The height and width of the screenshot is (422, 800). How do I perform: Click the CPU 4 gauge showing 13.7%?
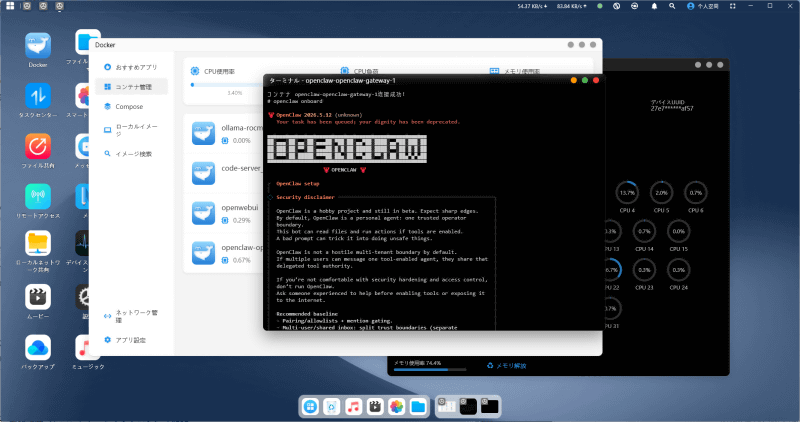627,193
